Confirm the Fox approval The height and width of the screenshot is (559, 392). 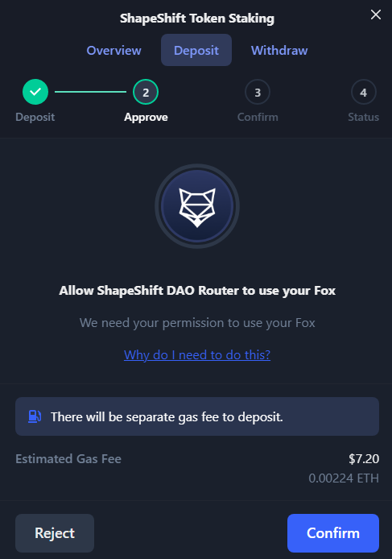pyautogui.click(x=333, y=533)
